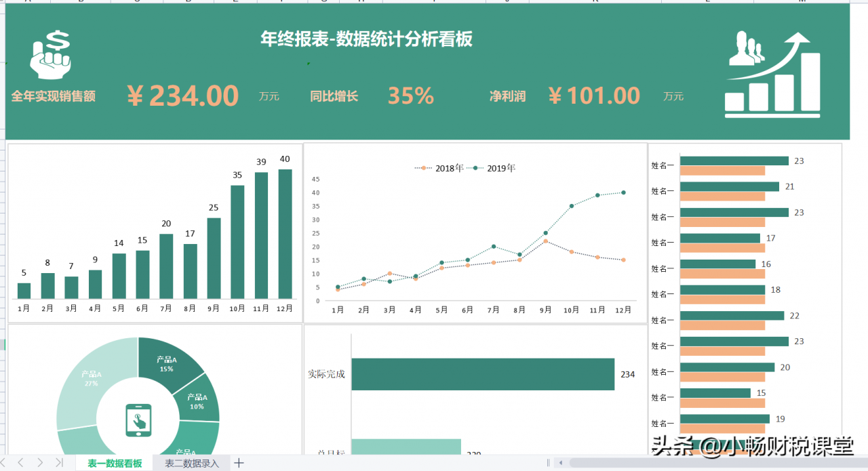
Task: Click the previous sheet navigation arrow
Action: click(x=20, y=463)
